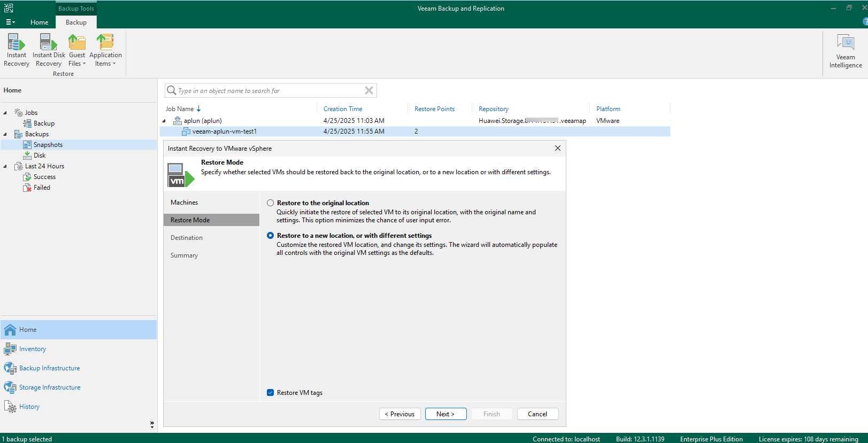Click the search magnifier icon
Image resolution: width=868 pixels, height=443 pixels.
pyautogui.click(x=172, y=90)
